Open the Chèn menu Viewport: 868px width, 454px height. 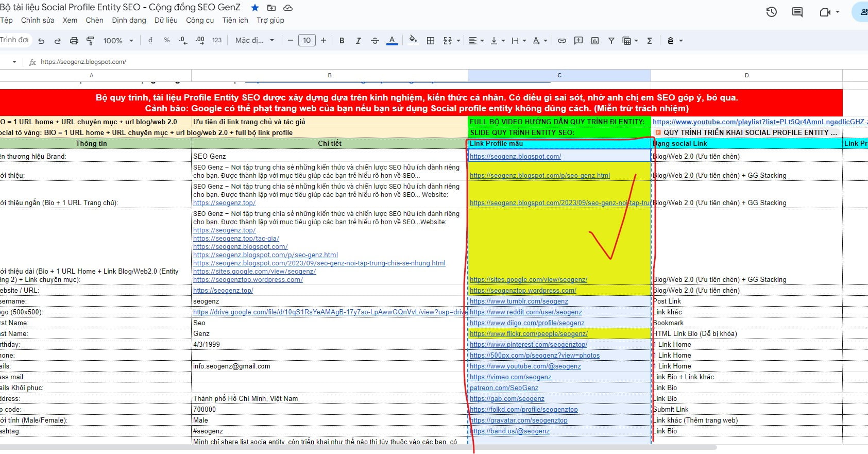coord(94,20)
